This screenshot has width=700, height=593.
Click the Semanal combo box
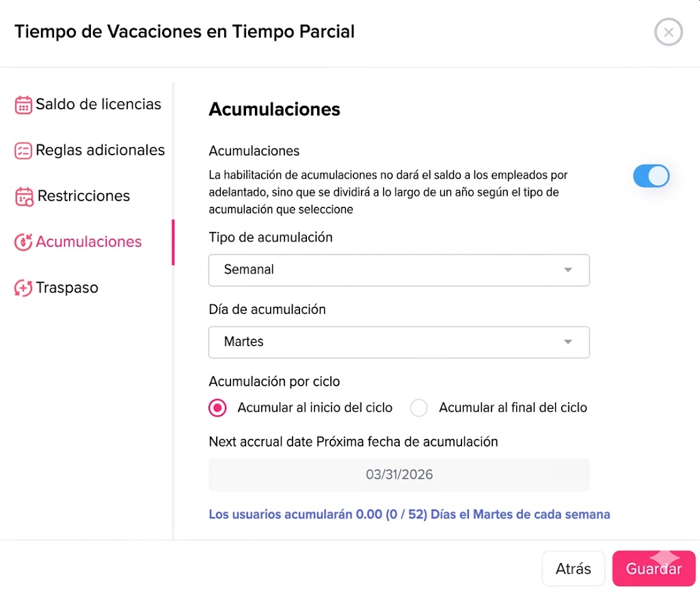399,270
